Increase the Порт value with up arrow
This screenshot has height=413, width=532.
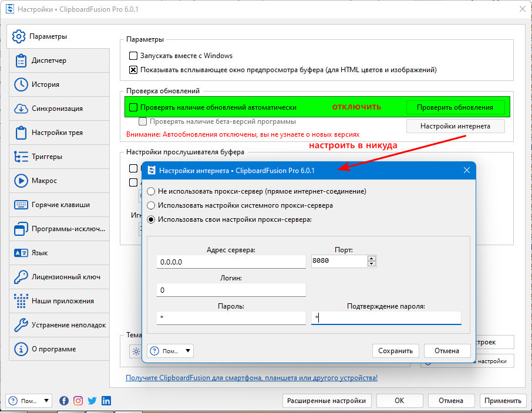pyautogui.click(x=372, y=258)
